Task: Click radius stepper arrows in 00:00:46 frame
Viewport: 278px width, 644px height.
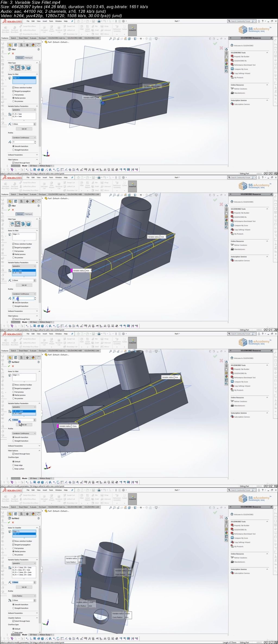Action: [34, 124]
